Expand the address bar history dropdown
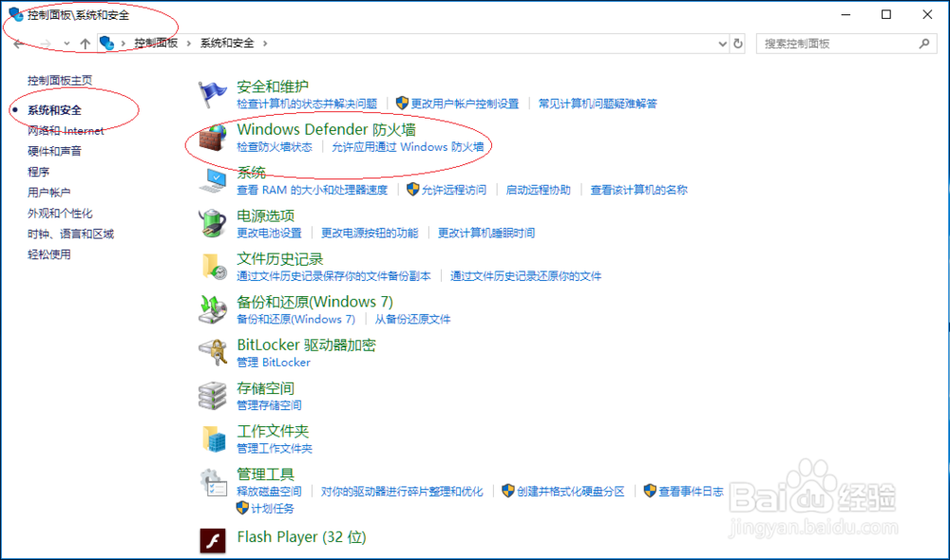This screenshot has height=560, width=950. (x=722, y=44)
